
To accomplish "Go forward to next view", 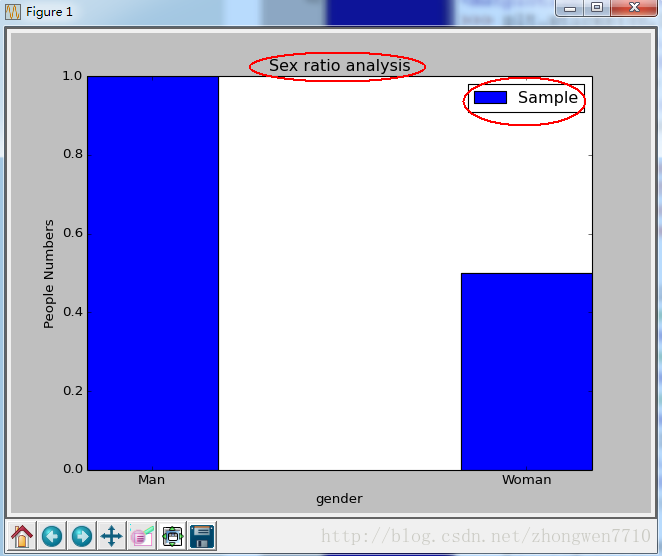I will pyautogui.click(x=81, y=536).
